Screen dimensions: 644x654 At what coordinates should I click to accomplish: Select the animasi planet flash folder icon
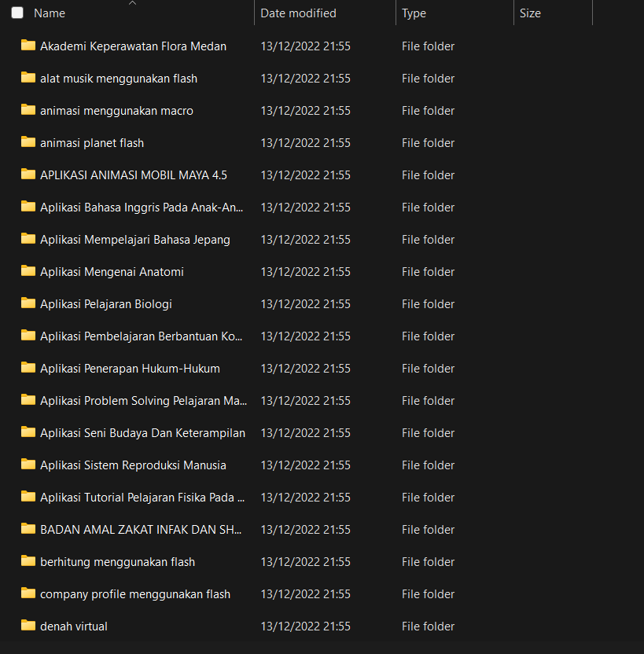tap(28, 142)
